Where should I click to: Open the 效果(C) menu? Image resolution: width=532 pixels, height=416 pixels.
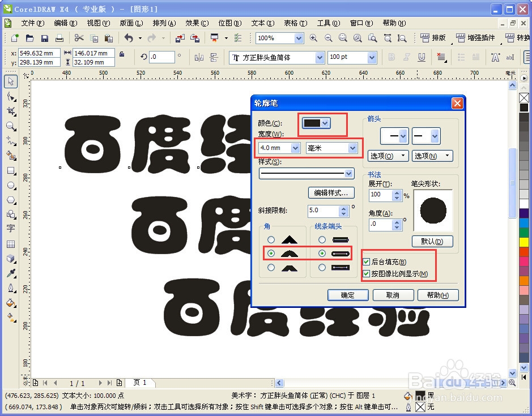197,23
